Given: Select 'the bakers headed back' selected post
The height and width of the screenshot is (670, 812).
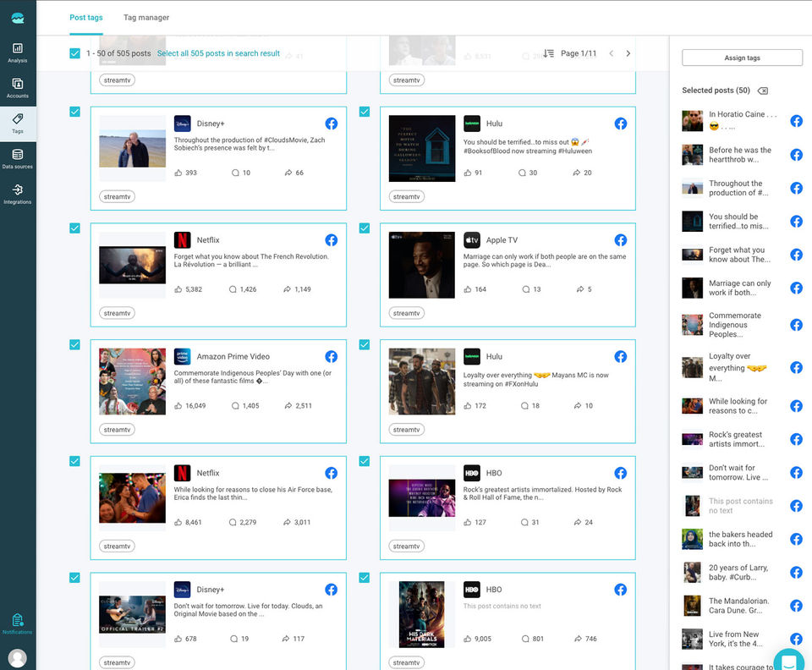Looking at the screenshot, I should [x=742, y=539].
